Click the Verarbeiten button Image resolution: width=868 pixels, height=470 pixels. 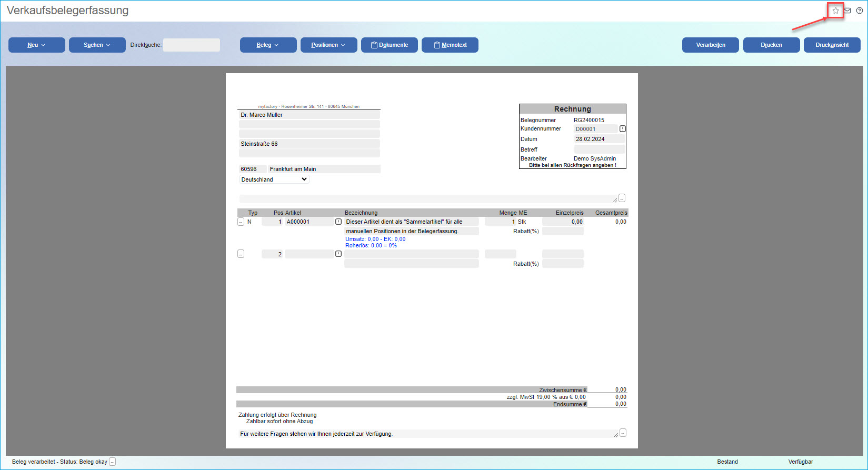tap(710, 45)
